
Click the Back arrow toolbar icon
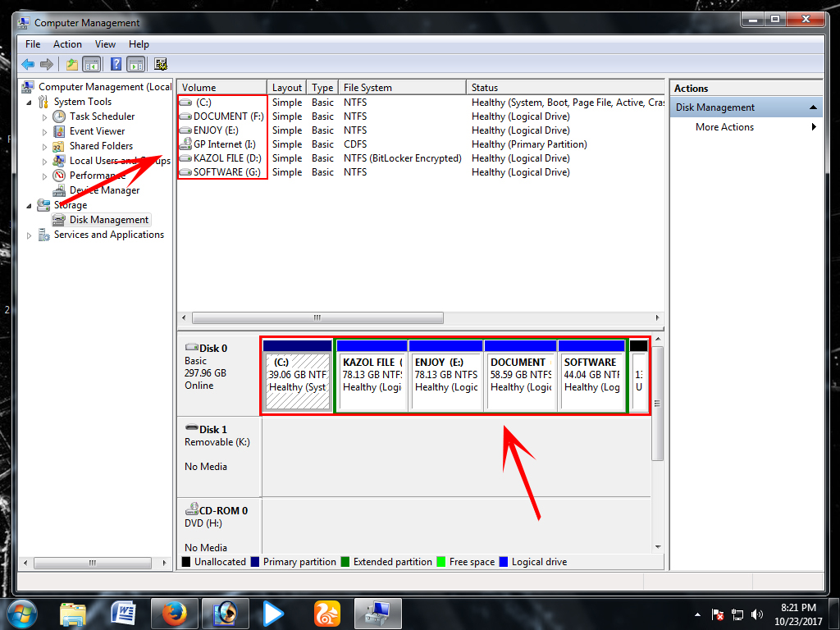pos(28,65)
